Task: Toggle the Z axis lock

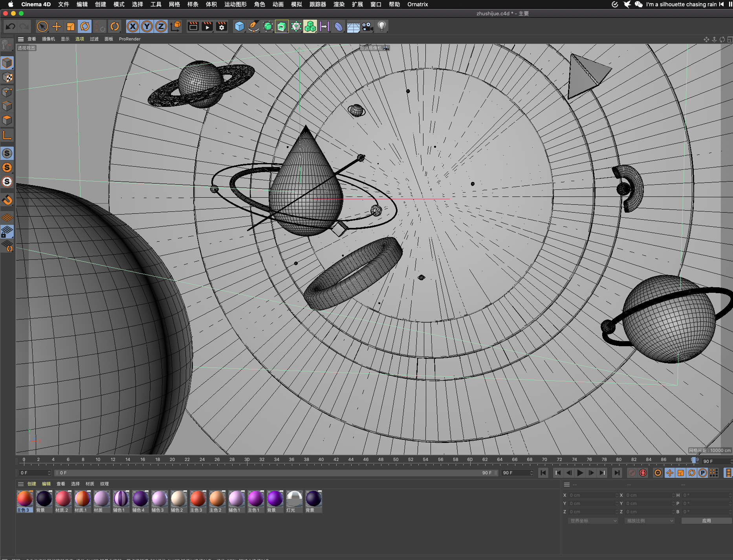Action: tap(161, 27)
